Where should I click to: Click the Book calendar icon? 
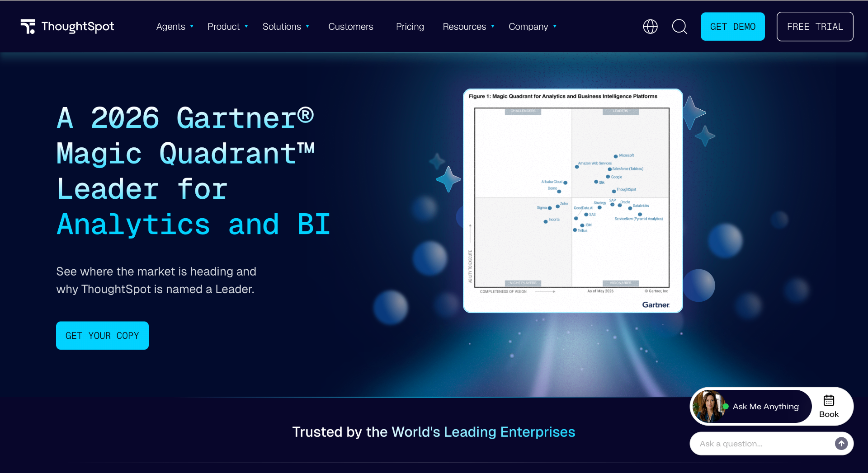tap(829, 400)
